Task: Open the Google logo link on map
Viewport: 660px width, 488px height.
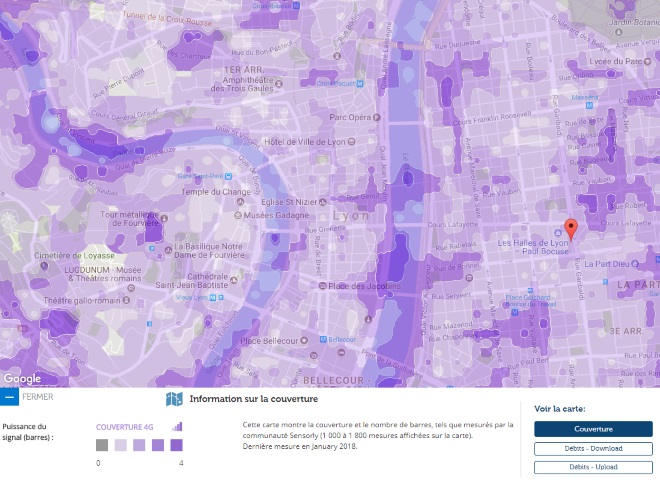Action: [22, 379]
